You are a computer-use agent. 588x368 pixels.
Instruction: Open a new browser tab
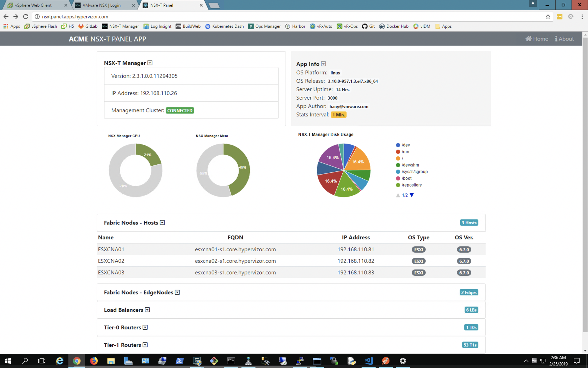[x=214, y=6]
